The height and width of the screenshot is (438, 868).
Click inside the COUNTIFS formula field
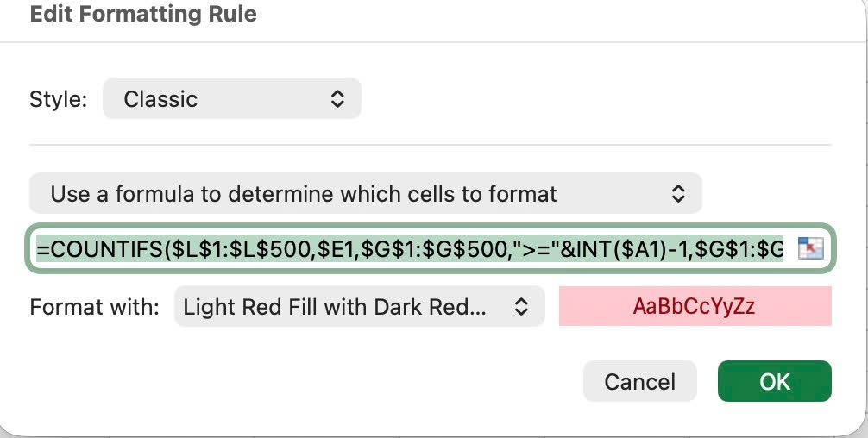[x=410, y=248]
